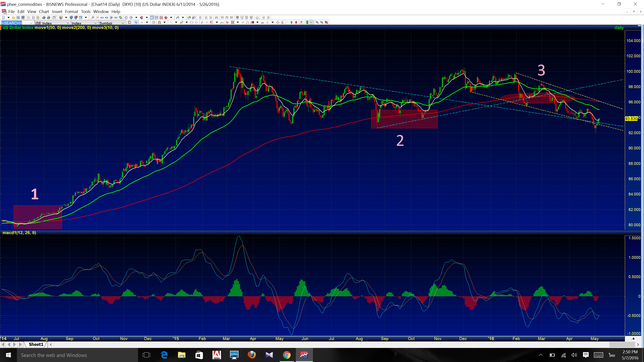The width and height of the screenshot is (644, 362).
Task: Expand the SEARCH dropdown list
Action: pyautogui.click(x=31, y=23)
